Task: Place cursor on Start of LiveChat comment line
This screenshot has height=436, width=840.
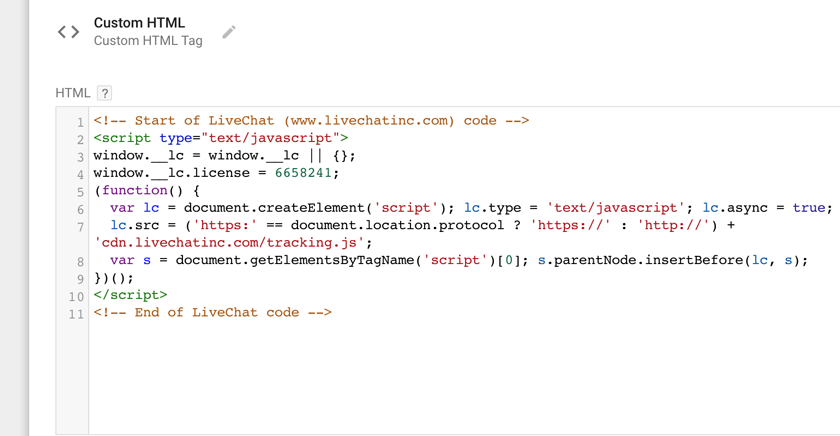Action: pyautogui.click(x=311, y=121)
